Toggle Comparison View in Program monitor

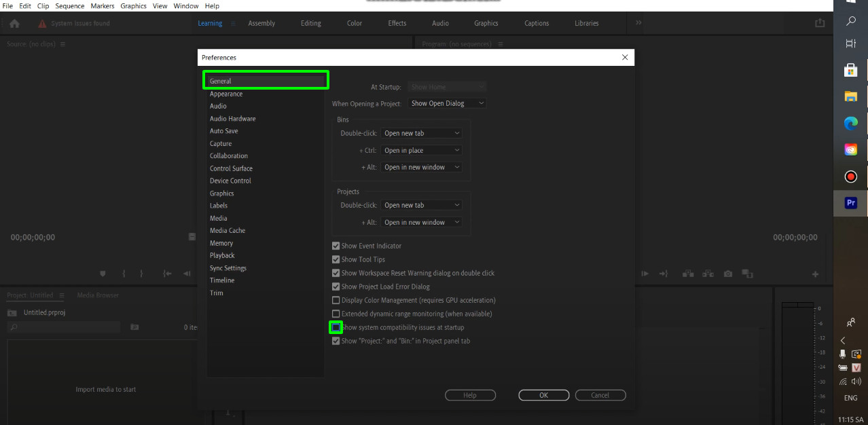(x=748, y=274)
